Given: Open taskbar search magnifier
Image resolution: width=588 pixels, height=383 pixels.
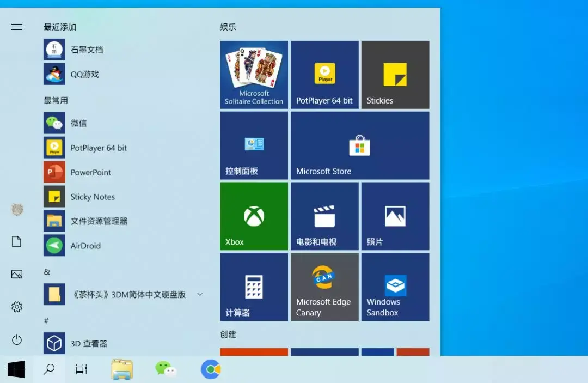Looking at the screenshot, I should point(49,369).
